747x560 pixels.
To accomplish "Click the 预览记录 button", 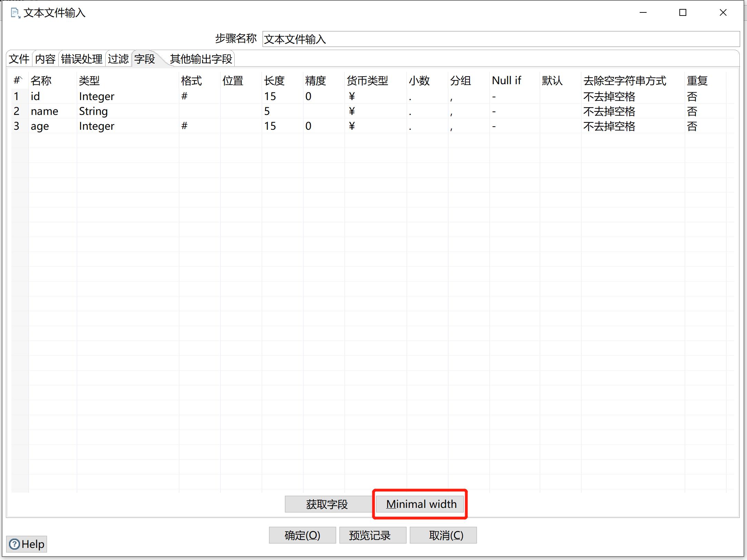I will click(373, 535).
